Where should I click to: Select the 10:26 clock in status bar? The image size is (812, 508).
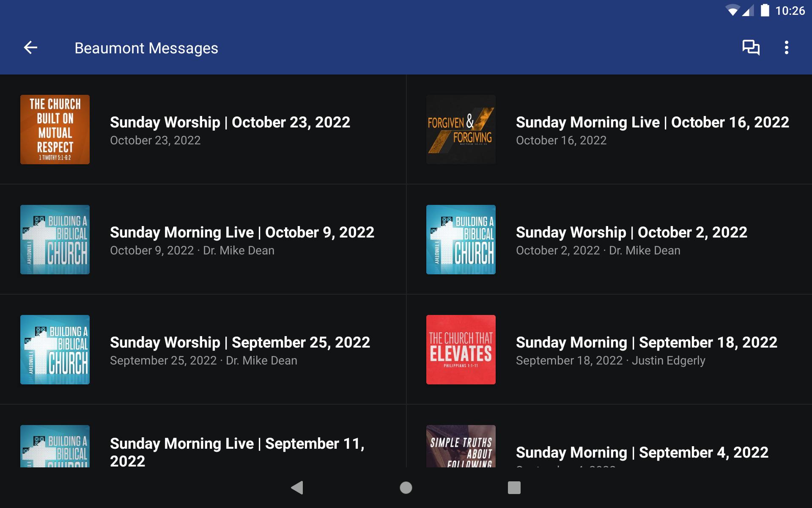tap(790, 11)
